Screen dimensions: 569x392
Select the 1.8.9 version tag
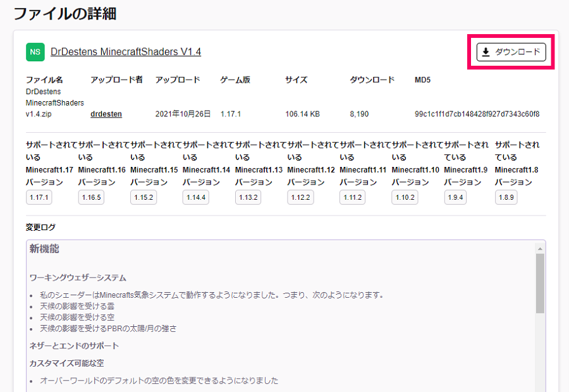tap(506, 197)
